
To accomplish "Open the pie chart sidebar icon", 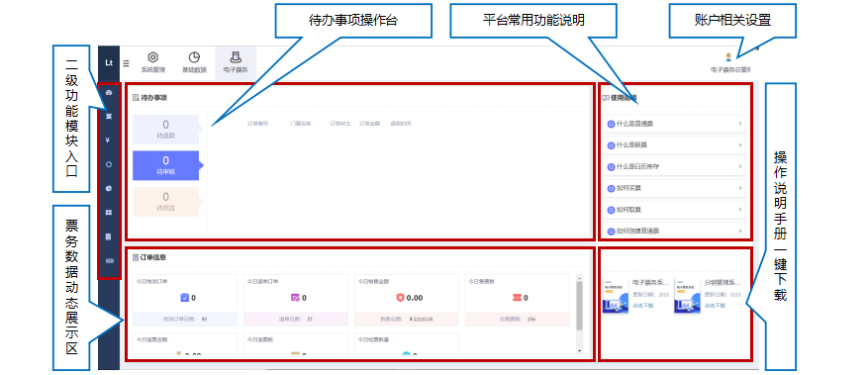I will point(109,189).
